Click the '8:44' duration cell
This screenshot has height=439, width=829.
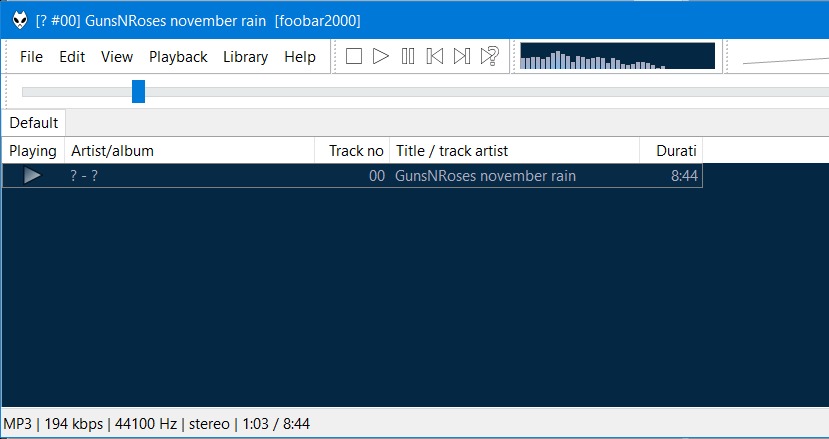[x=685, y=176]
